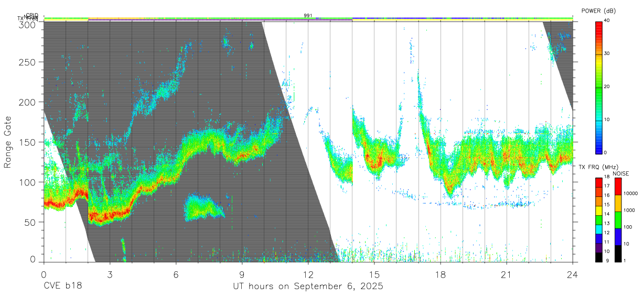This screenshot has height=297, width=644.
Task: Click the 24 tick label on the x-axis
Action: (x=573, y=274)
